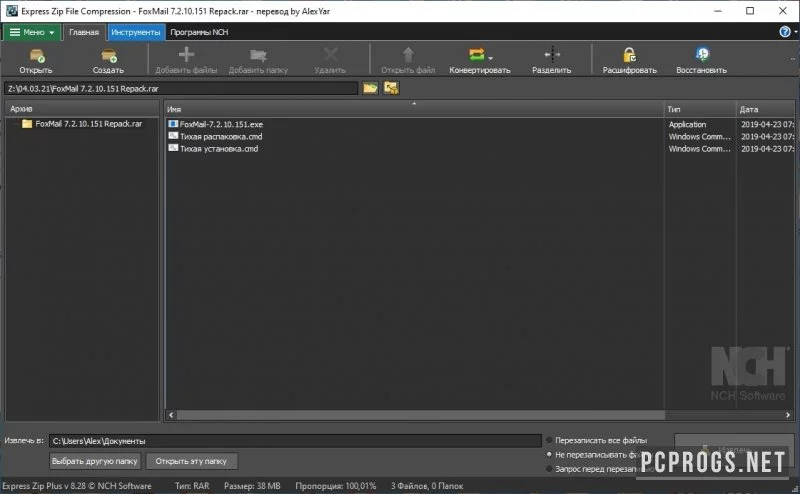800x494 pixels.
Task: Click the Добавить файлы plus icon
Action: (x=186, y=54)
